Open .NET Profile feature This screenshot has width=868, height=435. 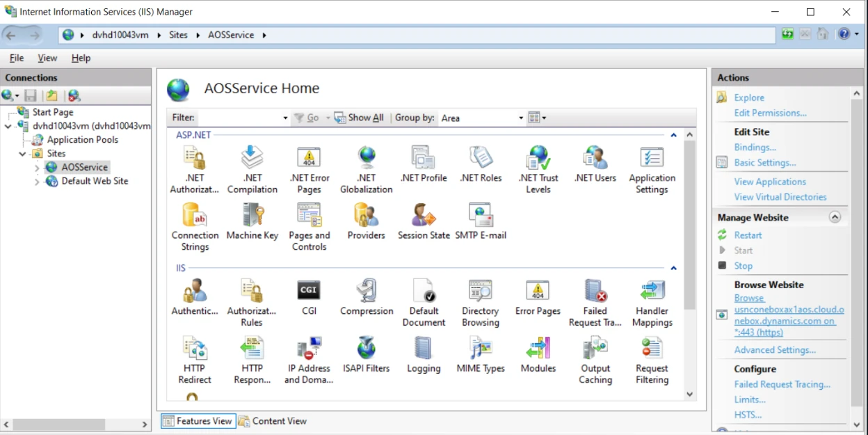click(x=424, y=164)
